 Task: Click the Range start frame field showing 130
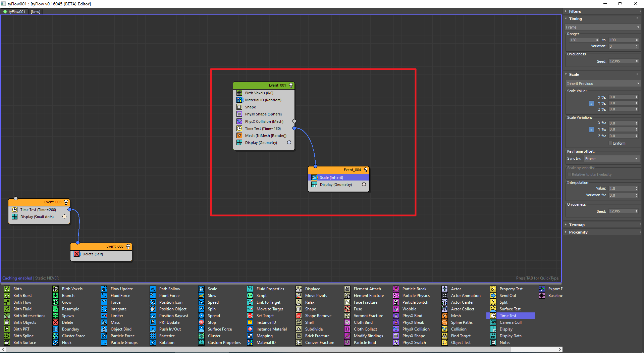pyautogui.click(x=584, y=40)
